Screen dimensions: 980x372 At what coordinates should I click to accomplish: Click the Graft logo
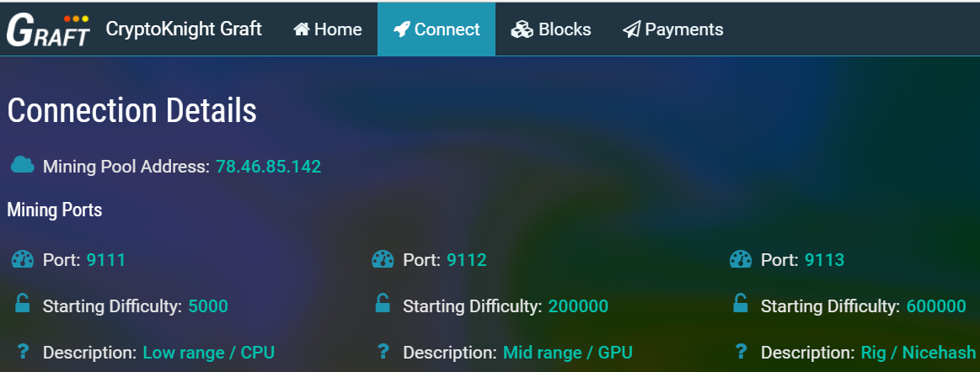click(48, 29)
